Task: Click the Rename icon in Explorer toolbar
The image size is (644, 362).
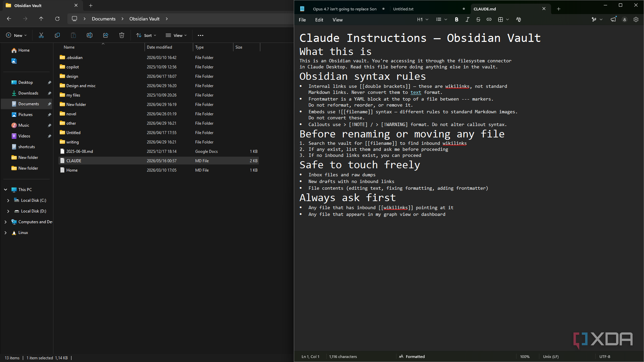Action: pyautogui.click(x=90, y=35)
